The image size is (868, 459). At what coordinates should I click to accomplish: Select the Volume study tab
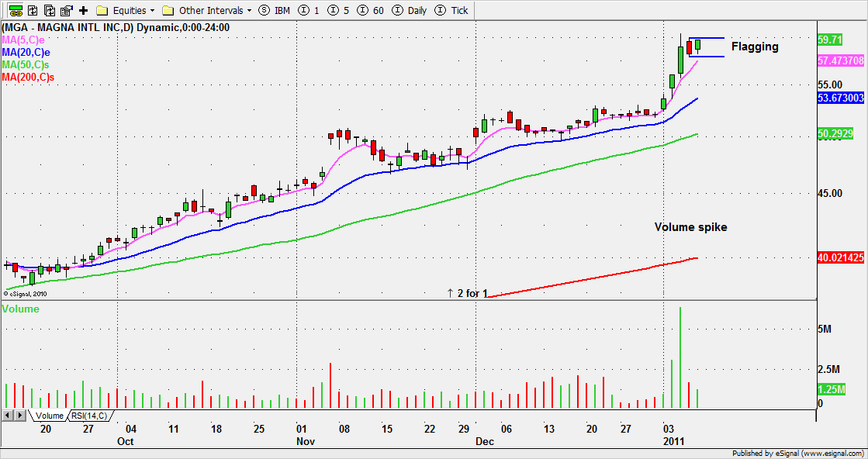[x=49, y=416]
